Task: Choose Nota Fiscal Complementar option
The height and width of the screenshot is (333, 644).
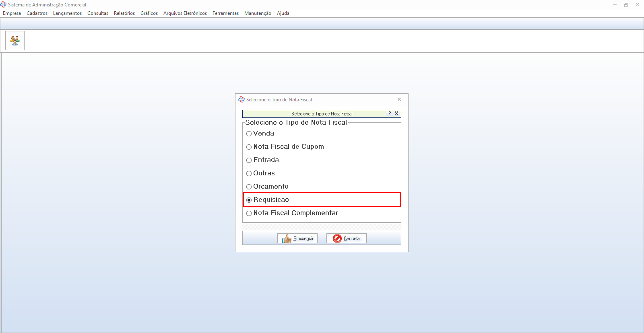Action: (249, 213)
